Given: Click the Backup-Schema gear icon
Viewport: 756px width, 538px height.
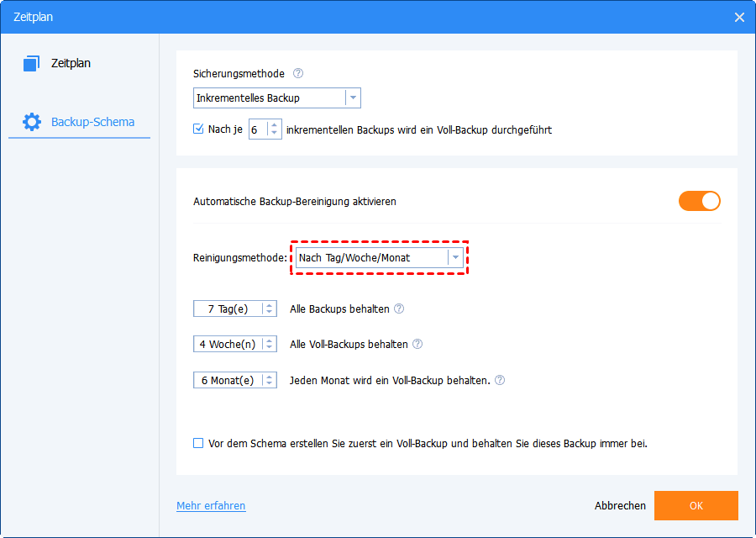Looking at the screenshot, I should [32, 122].
